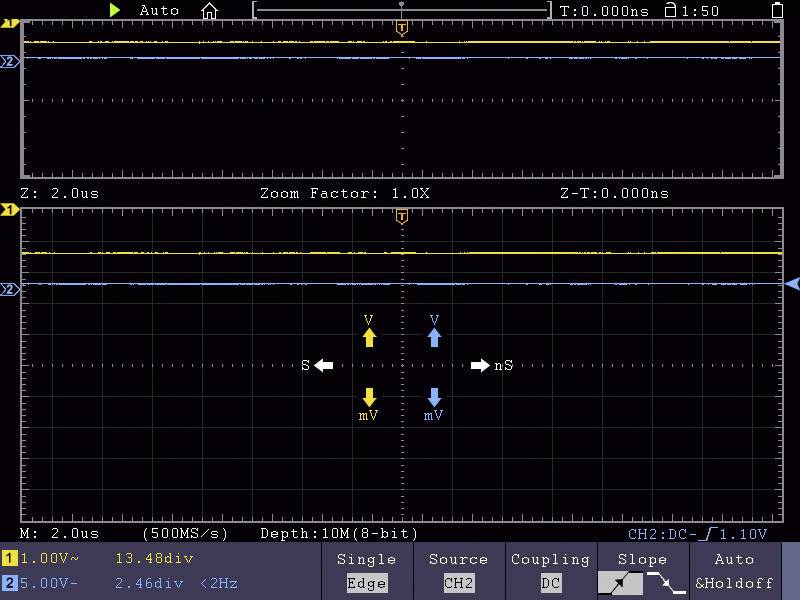
Task: Open the Single trigger type selector
Action: (367, 571)
